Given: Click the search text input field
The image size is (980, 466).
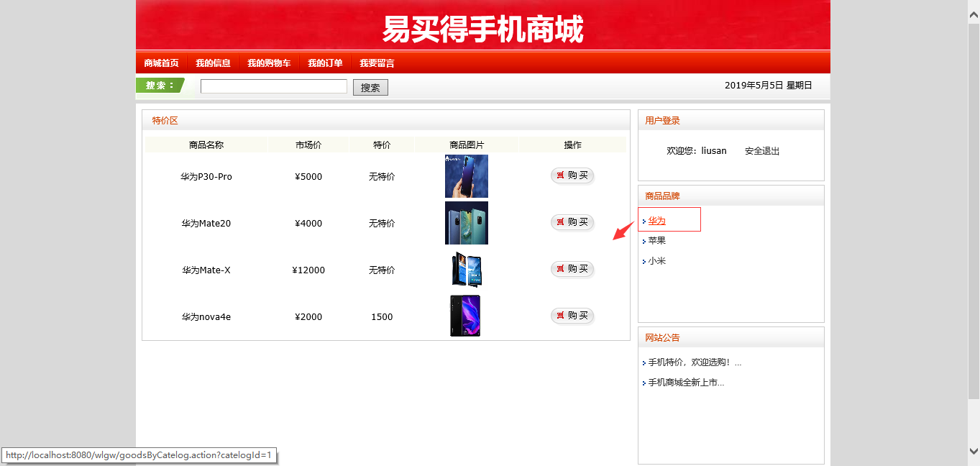Looking at the screenshot, I should tap(274, 86).
